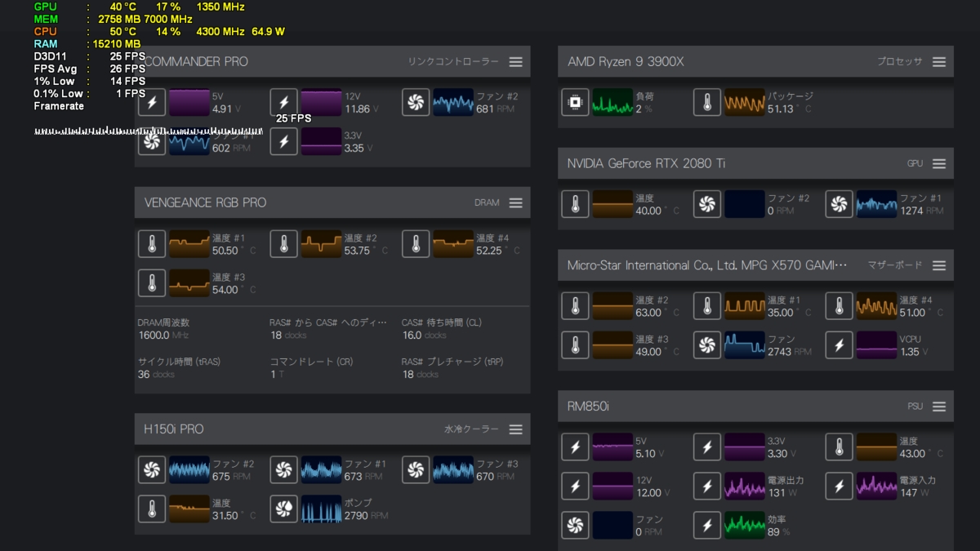Click the H150i PRO 温度 thermometer icon
Image resolution: width=980 pixels, height=551 pixels.
tap(152, 509)
